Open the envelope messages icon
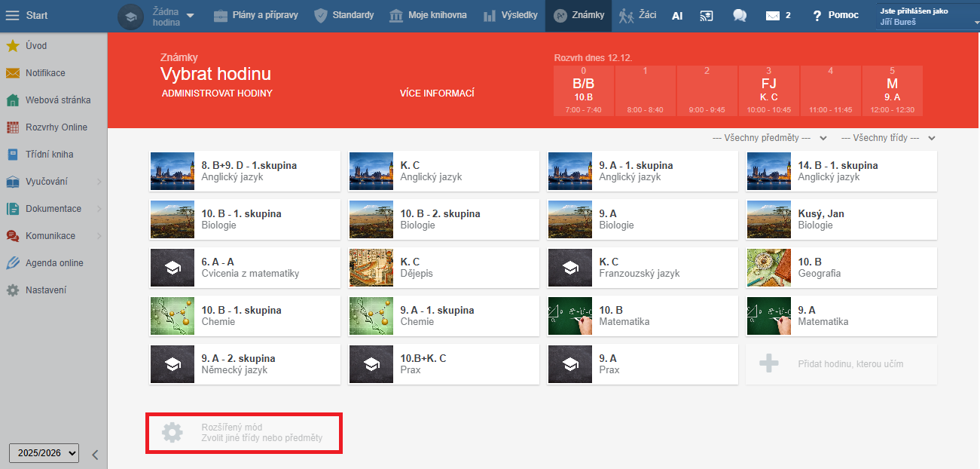 click(772, 15)
